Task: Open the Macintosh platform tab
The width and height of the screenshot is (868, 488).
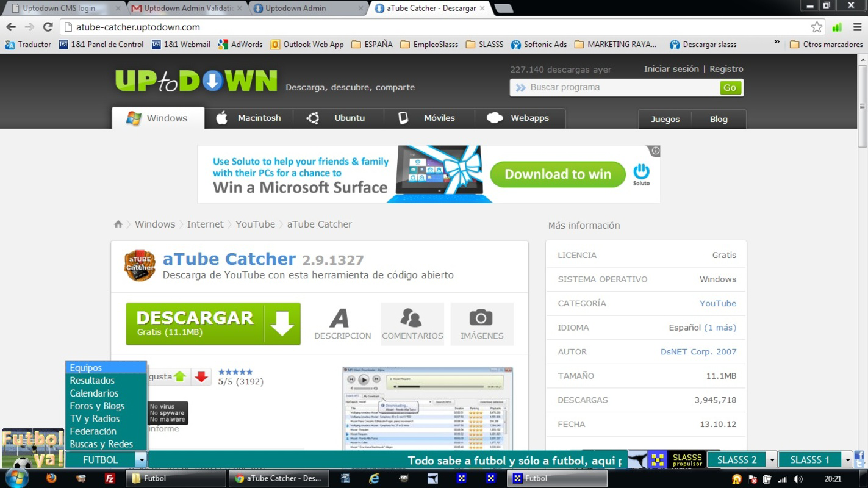Action: pos(249,118)
